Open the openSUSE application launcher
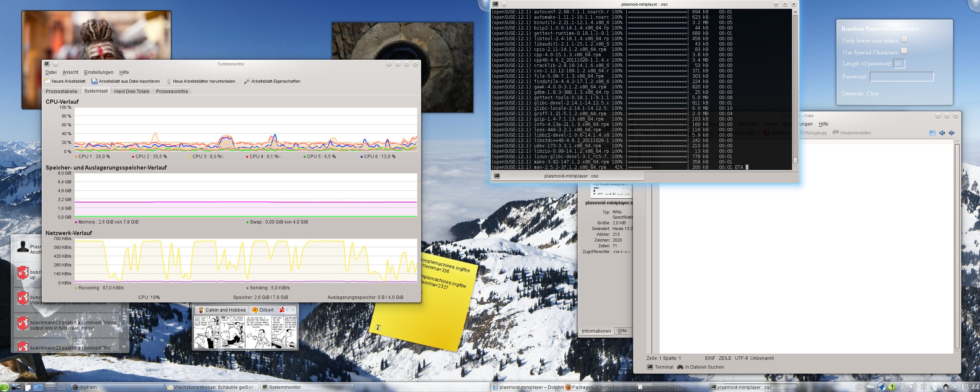Screen dimensions: 980x392 point(5,387)
